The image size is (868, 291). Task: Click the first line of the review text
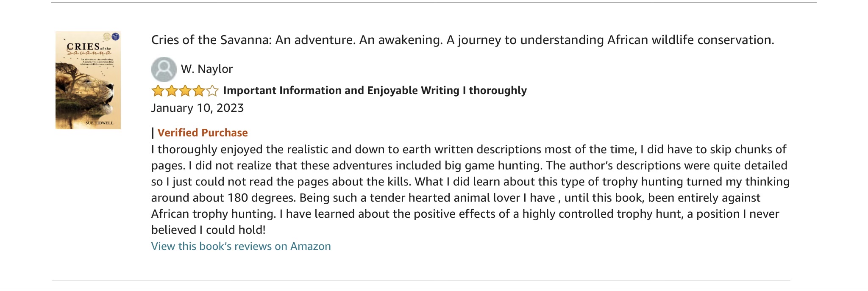pyautogui.click(x=468, y=150)
